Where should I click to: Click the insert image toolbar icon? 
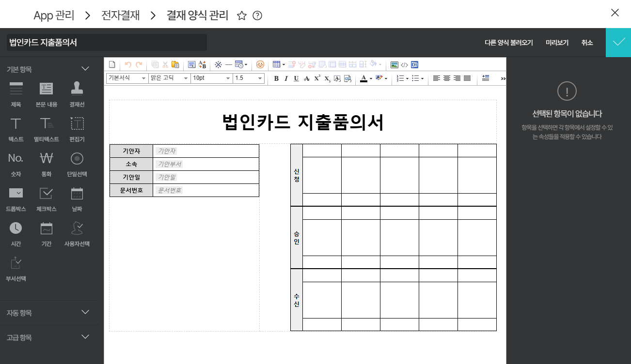tap(394, 64)
